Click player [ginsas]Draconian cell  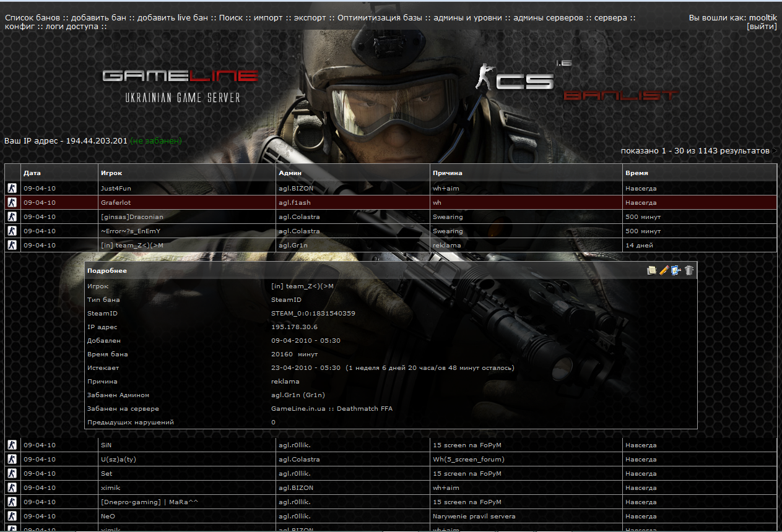click(x=132, y=217)
